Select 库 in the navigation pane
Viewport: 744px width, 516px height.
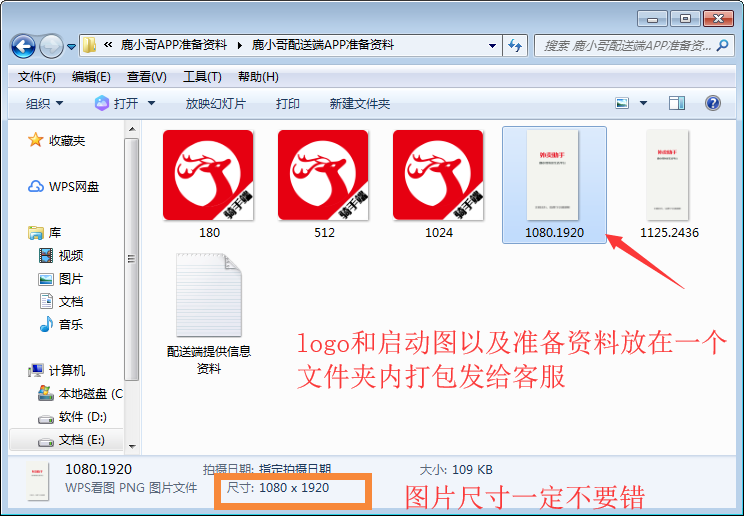pyautogui.click(x=55, y=233)
